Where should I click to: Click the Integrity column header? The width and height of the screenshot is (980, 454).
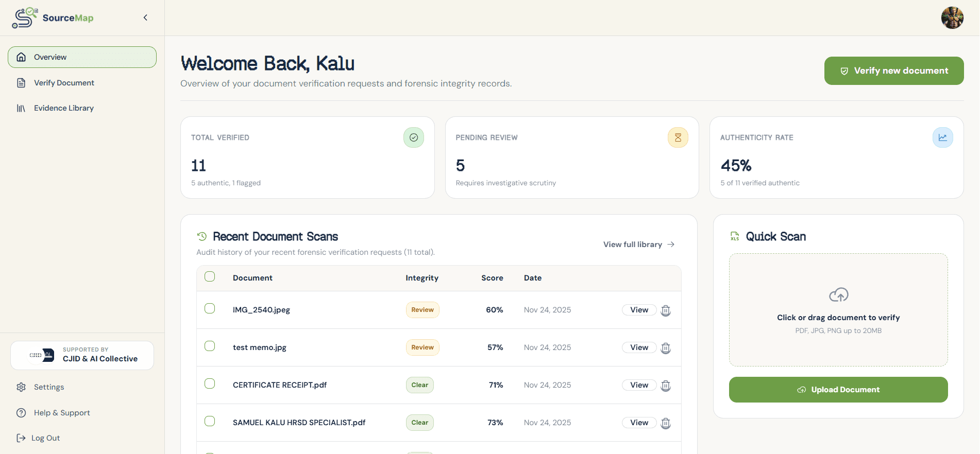click(422, 278)
